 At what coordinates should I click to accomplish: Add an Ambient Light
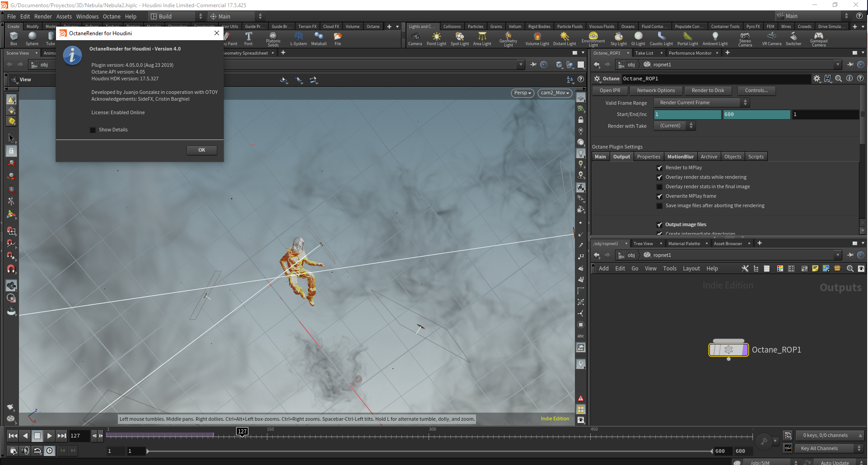click(715, 38)
